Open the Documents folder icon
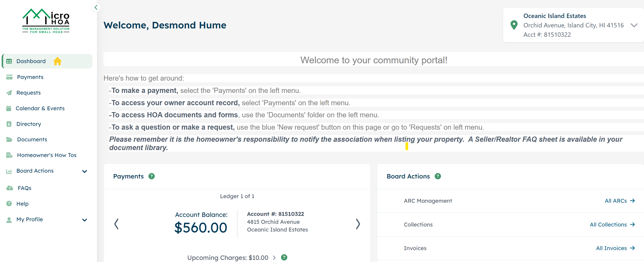Viewport: 644px width, 262px height. pyautogui.click(x=9, y=139)
